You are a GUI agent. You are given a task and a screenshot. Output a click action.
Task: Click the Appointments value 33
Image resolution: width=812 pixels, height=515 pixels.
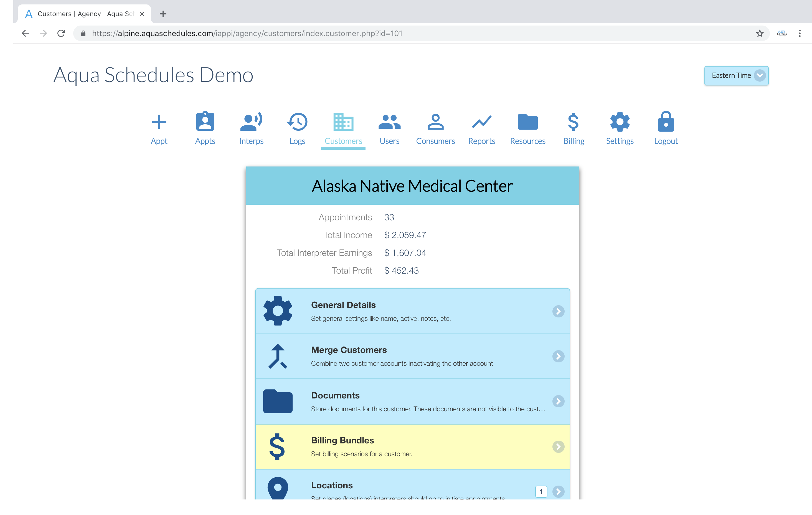[x=389, y=217]
